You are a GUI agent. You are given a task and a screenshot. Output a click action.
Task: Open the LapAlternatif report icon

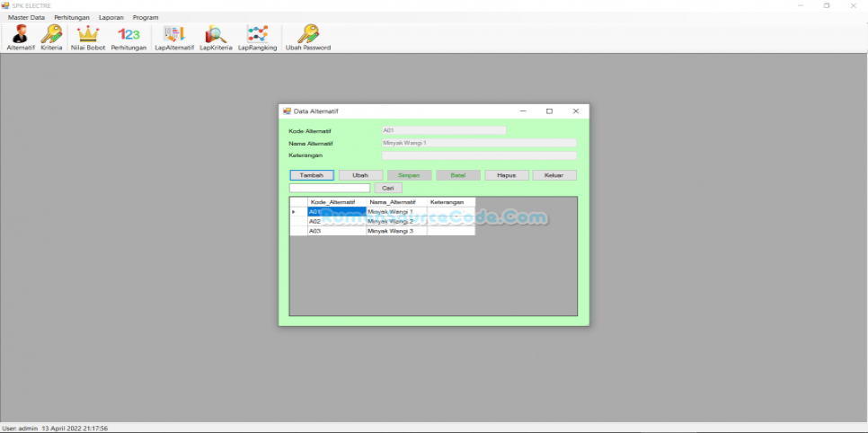[x=174, y=38]
